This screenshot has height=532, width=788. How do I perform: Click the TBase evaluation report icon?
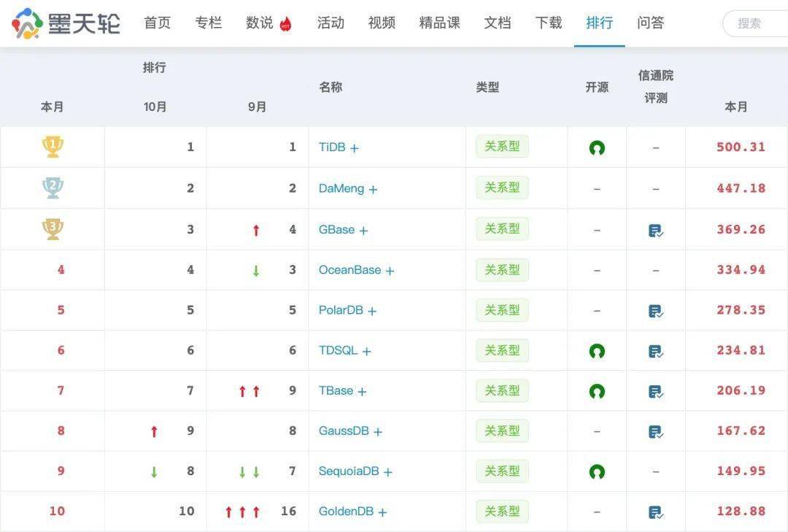coord(655,392)
